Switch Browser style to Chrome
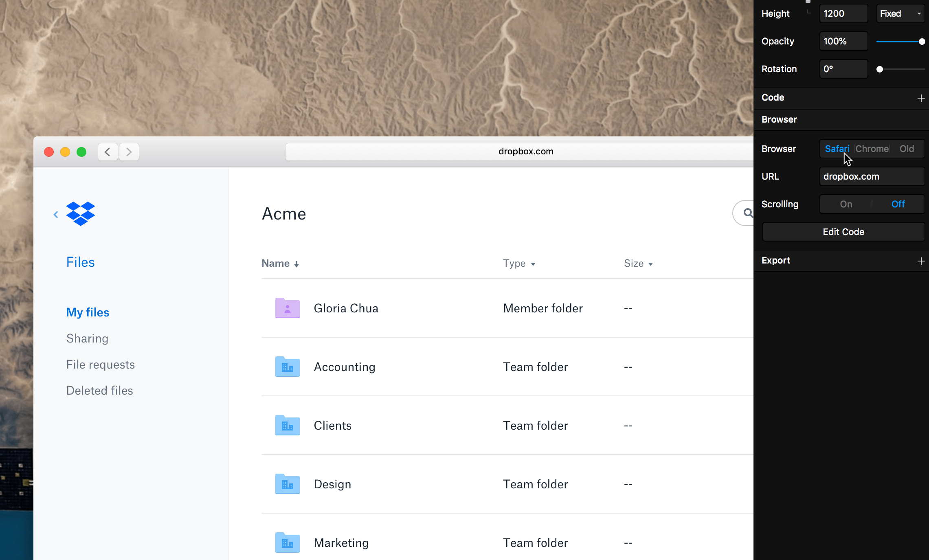929x560 pixels. [872, 149]
